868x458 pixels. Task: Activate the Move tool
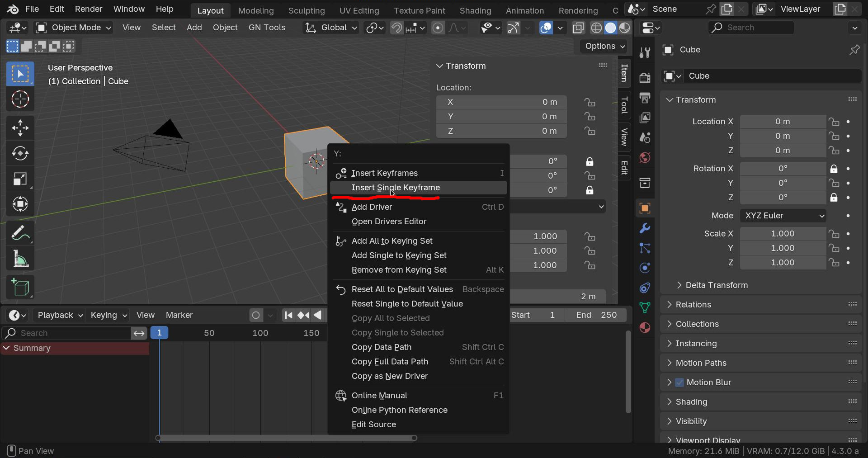click(x=20, y=128)
